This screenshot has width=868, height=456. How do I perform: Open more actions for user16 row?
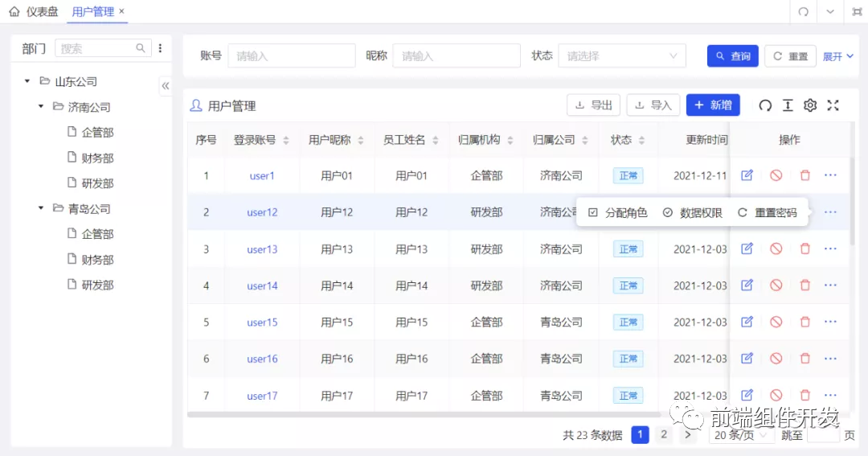(830, 359)
